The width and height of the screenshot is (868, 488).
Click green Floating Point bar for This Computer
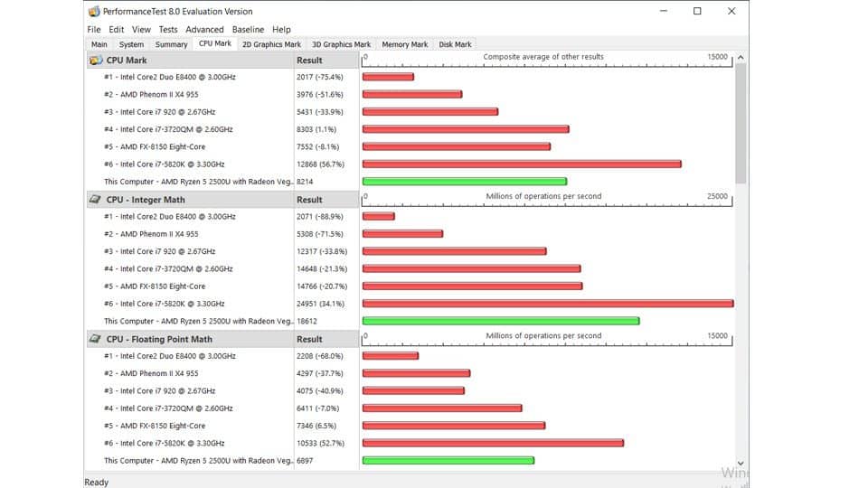pos(448,460)
